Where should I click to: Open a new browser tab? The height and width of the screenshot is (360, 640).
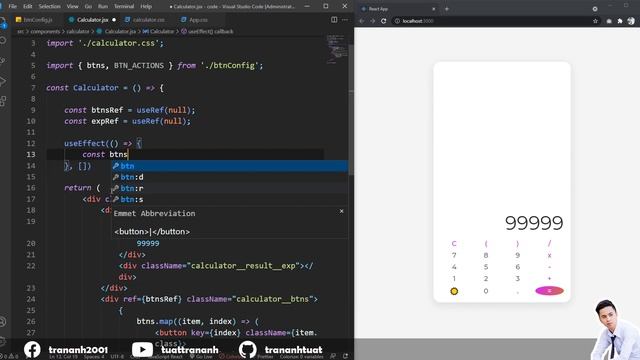tap(447, 9)
